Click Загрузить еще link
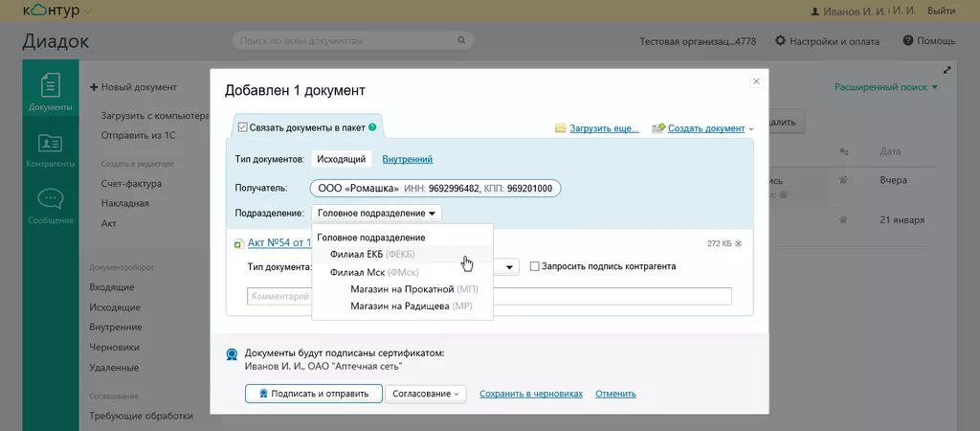The height and width of the screenshot is (431, 980). pos(604,129)
